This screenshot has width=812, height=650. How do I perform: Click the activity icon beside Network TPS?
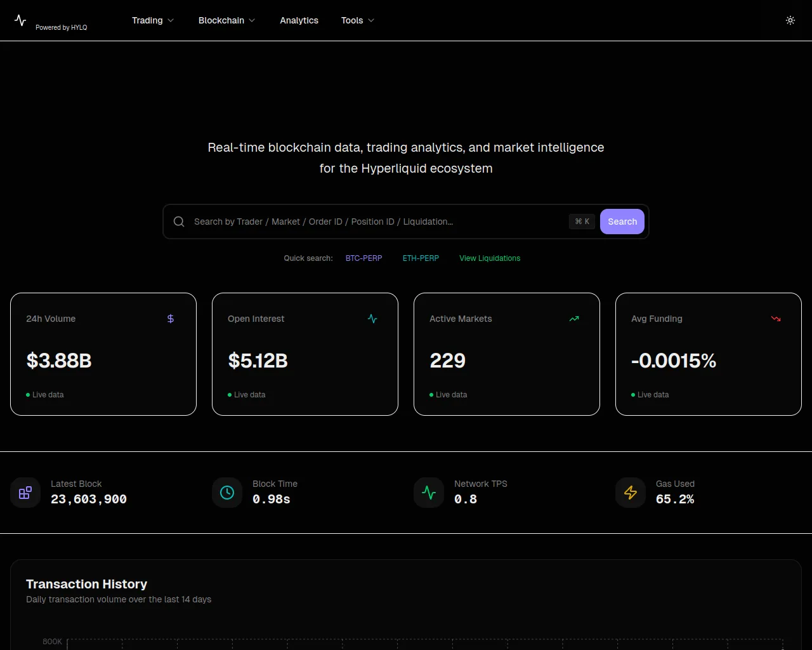[x=429, y=493]
